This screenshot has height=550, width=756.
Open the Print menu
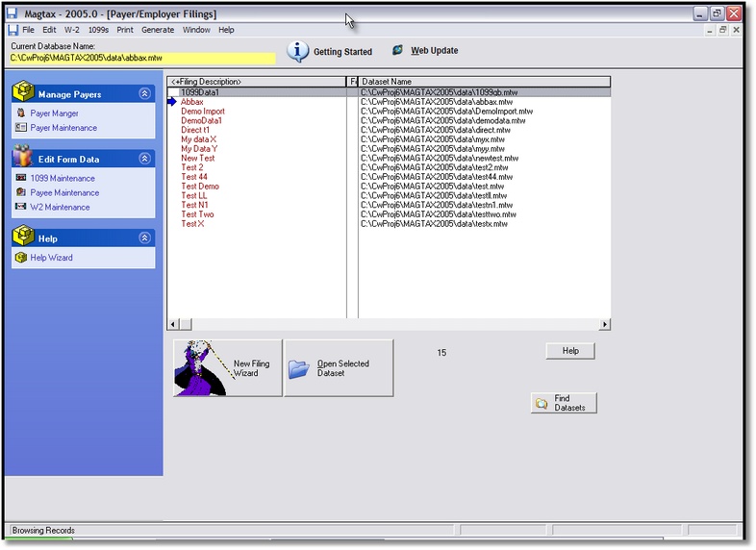click(x=125, y=30)
